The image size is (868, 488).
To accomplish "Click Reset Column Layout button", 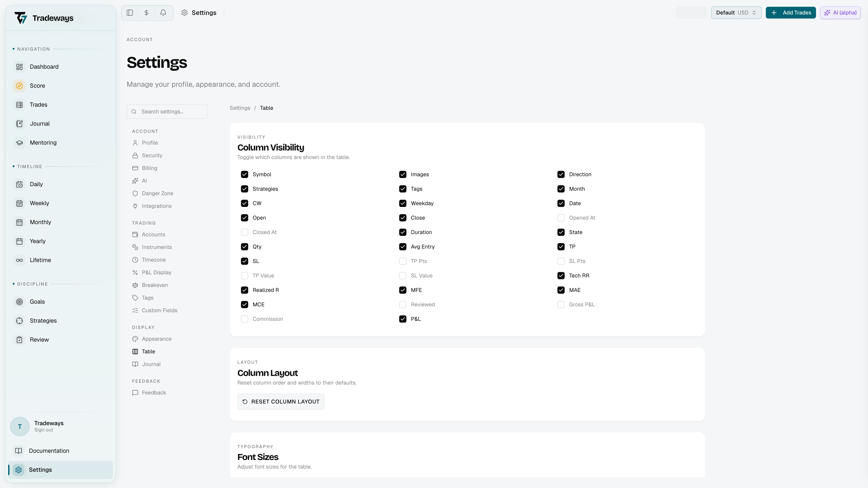I will (x=281, y=402).
